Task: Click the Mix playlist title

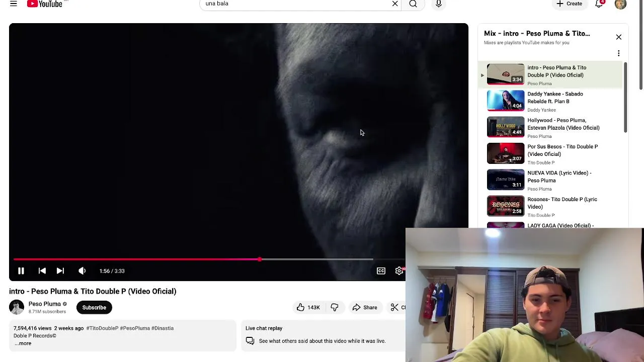Action: (537, 34)
